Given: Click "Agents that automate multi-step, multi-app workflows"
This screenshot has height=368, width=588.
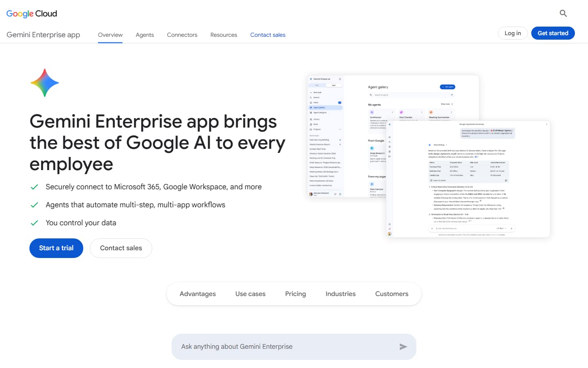Looking at the screenshot, I should click(x=136, y=205).
